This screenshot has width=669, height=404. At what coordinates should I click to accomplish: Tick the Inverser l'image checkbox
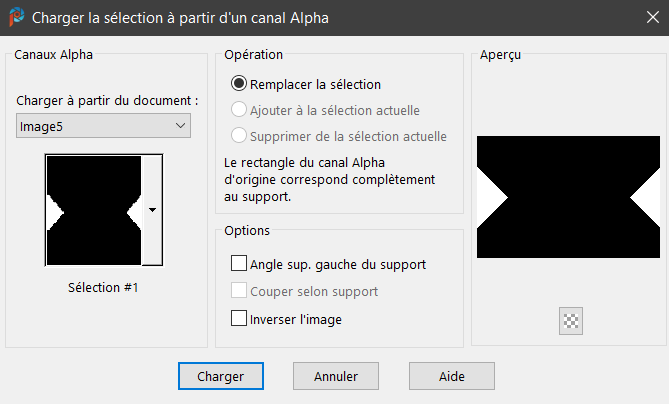coord(239,318)
